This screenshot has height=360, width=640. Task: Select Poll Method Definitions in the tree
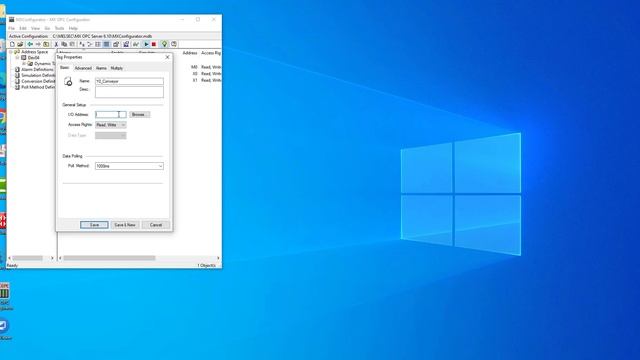(38, 87)
